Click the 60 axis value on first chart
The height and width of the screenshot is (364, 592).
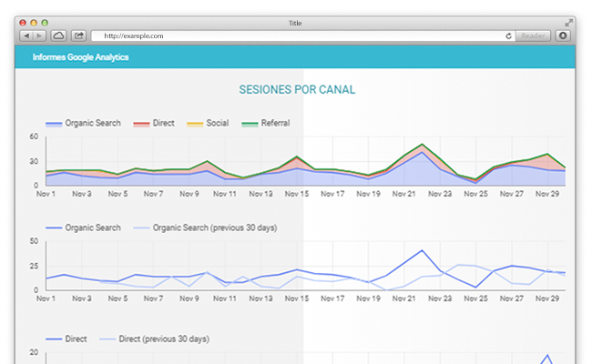(x=34, y=136)
